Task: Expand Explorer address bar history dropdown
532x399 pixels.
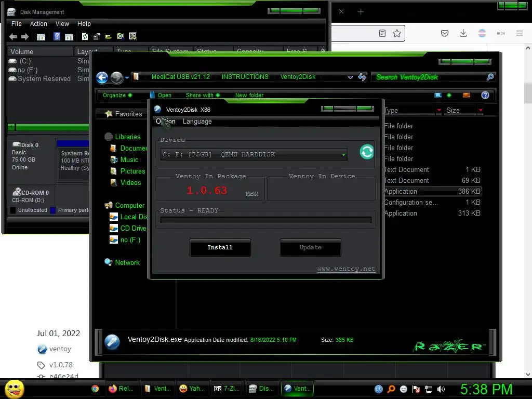Action: [x=350, y=77]
